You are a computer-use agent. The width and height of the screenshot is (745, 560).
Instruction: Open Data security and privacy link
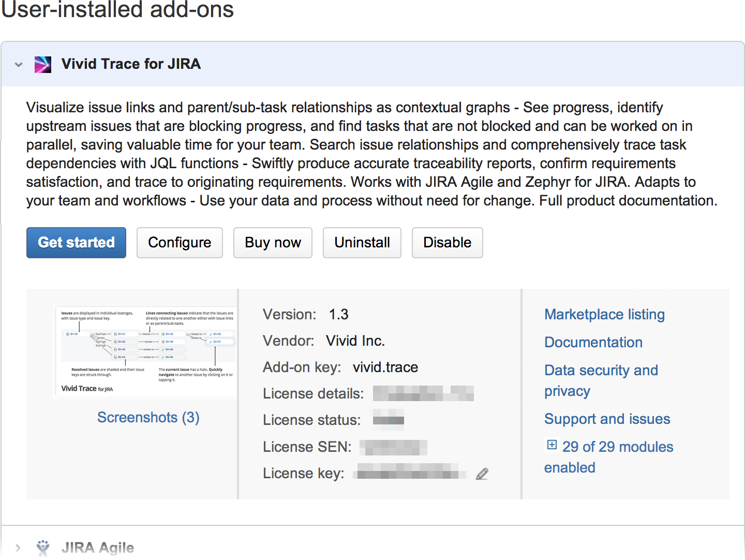(x=601, y=380)
